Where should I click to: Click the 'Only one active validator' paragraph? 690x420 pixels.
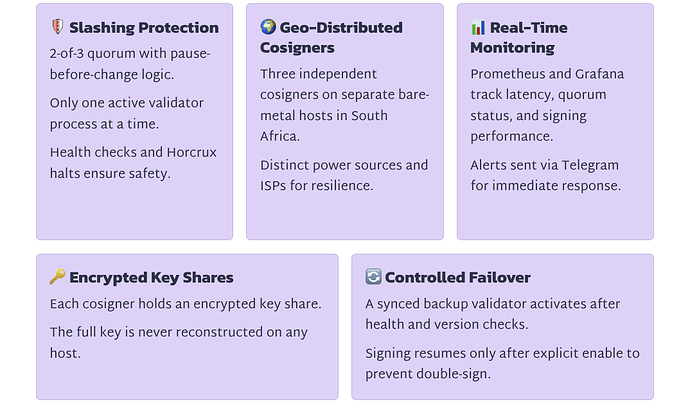click(127, 113)
